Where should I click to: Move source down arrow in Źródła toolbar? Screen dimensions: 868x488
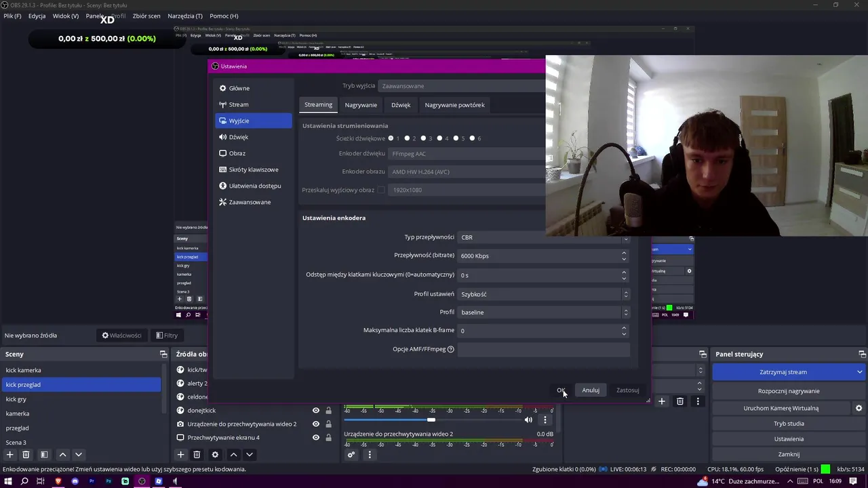[250, 455]
